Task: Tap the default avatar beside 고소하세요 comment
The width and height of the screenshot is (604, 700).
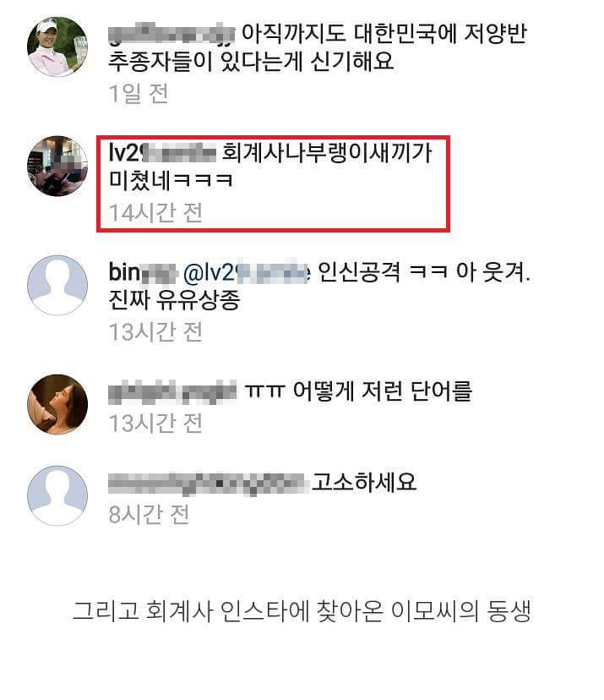Action: tap(57, 495)
